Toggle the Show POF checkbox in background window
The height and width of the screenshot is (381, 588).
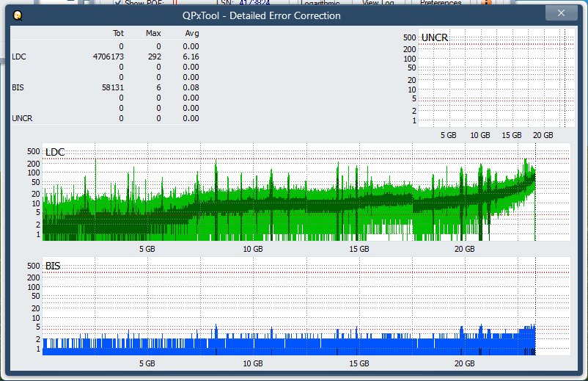[x=118, y=3]
